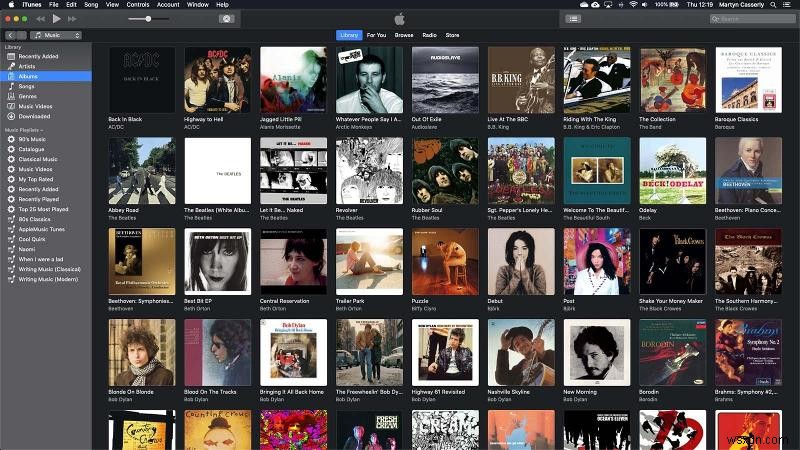Viewport: 800px width, 450px height.
Task: Collapse the Music Playlists section header
Action: coord(24,130)
